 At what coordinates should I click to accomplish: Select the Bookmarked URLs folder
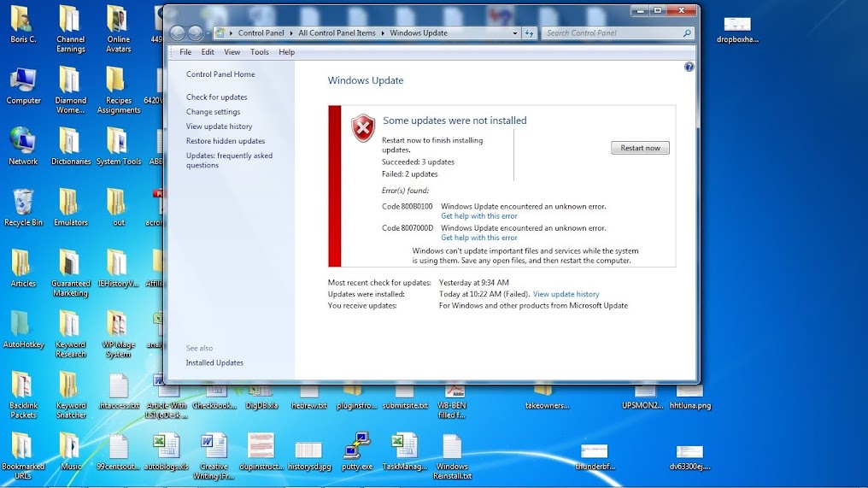click(x=23, y=456)
